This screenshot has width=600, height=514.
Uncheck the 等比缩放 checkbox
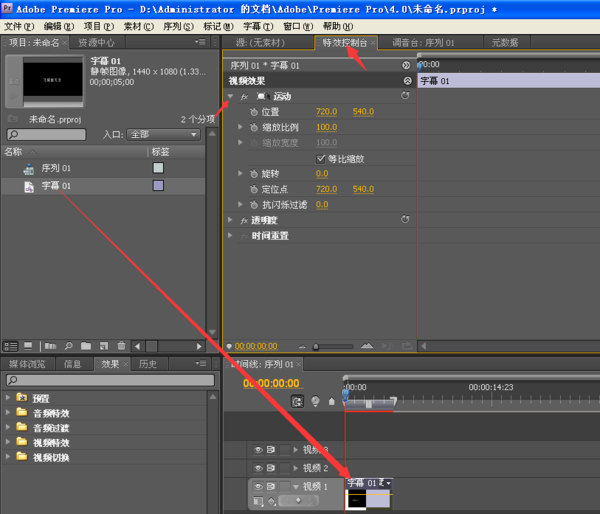pos(321,158)
